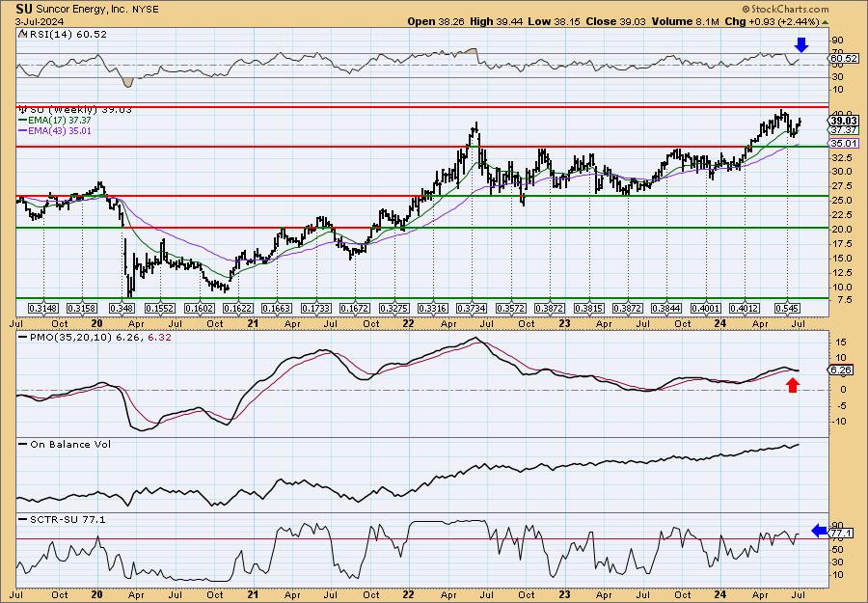Click the EMA(17) 37.37 legend text
868x603 pixels.
(x=60, y=121)
